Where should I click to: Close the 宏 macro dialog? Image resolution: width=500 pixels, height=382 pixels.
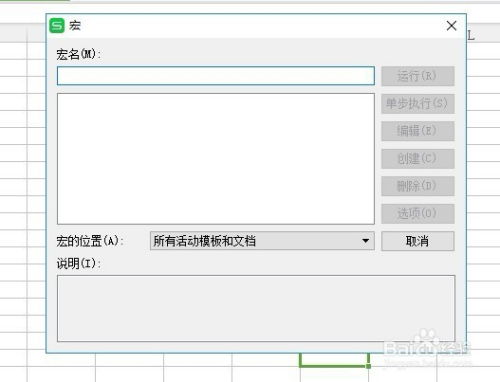click(451, 26)
